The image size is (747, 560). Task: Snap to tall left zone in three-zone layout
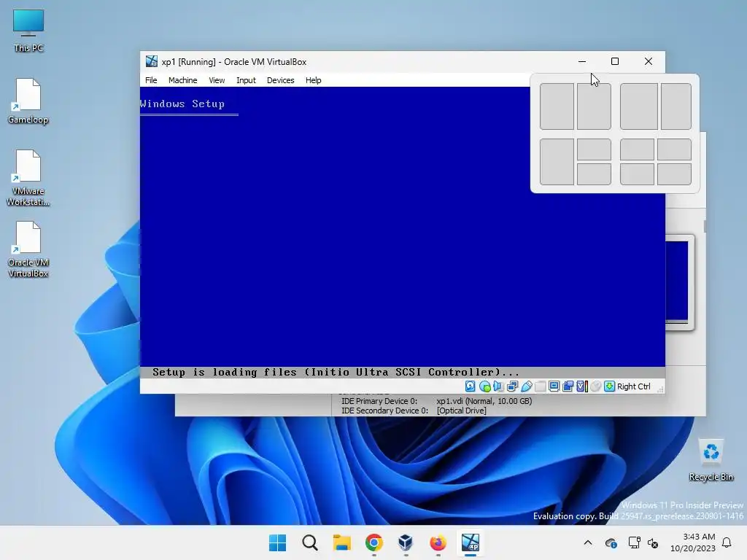pos(557,161)
